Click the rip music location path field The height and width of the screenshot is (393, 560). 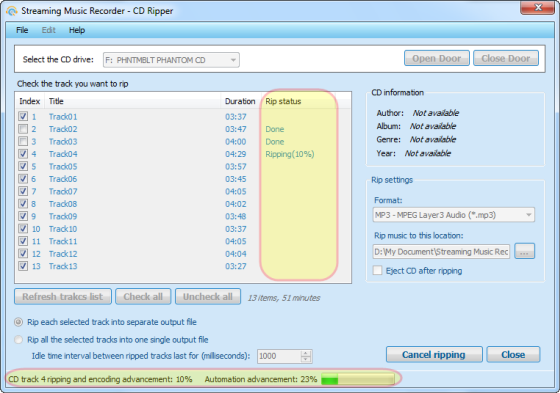point(441,252)
